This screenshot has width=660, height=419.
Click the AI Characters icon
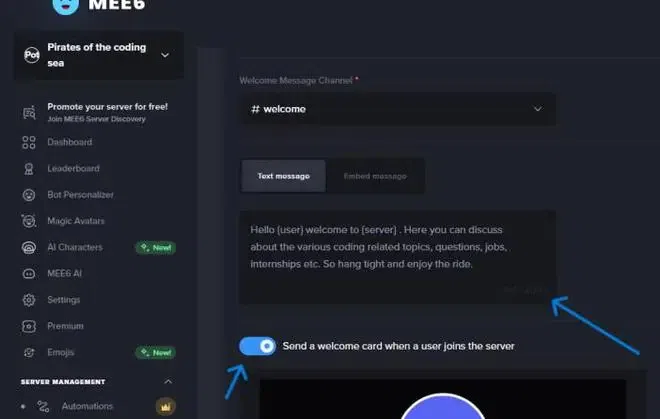(29, 248)
